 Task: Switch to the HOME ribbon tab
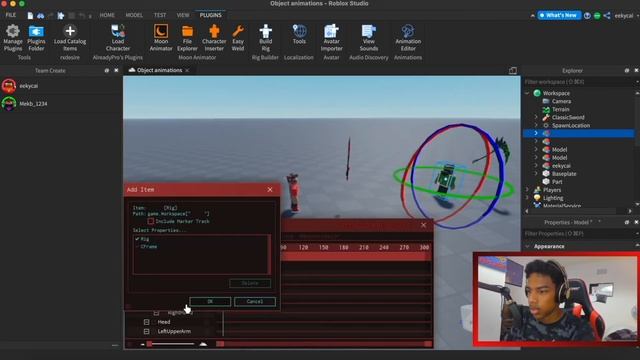tap(107, 15)
